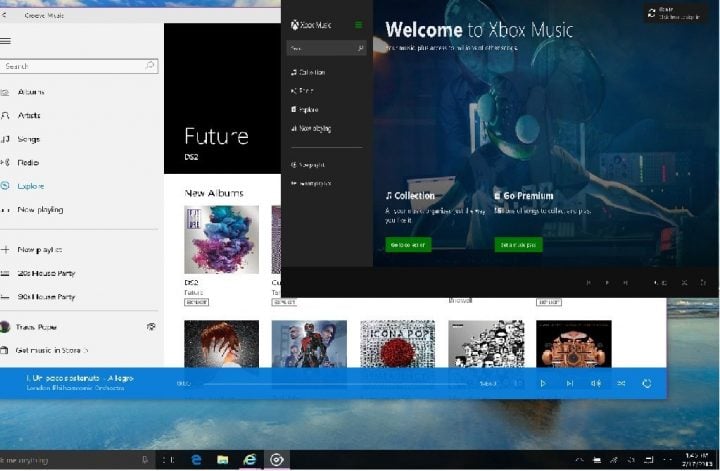Toggle repeat in Groove Music bar
Image resolution: width=720 pixels, height=471 pixels.
[x=647, y=383]
